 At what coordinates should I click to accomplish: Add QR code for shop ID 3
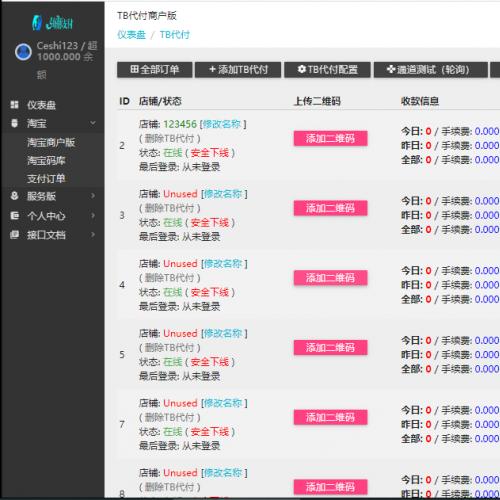click(331, 208)
